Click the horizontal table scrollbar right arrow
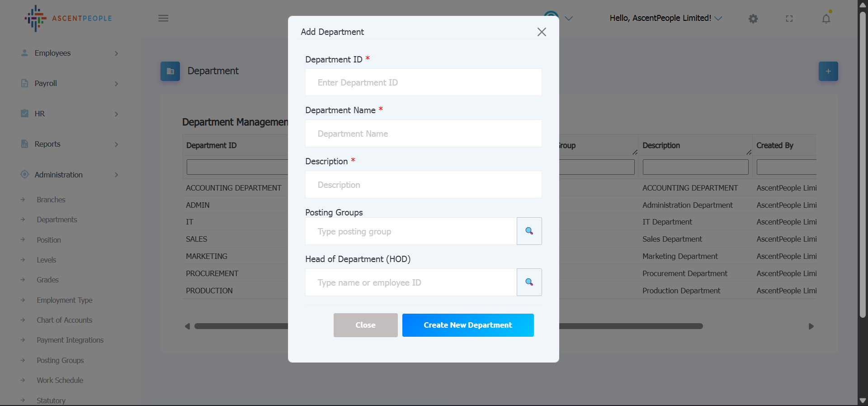This screenshot has width=868, height=406. [811, 326]
